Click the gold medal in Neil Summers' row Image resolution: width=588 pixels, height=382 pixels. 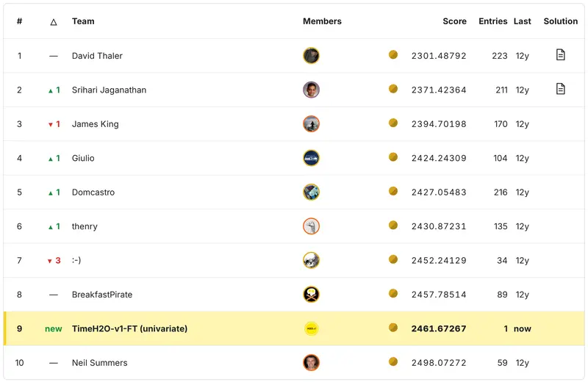tap(393, 361)
